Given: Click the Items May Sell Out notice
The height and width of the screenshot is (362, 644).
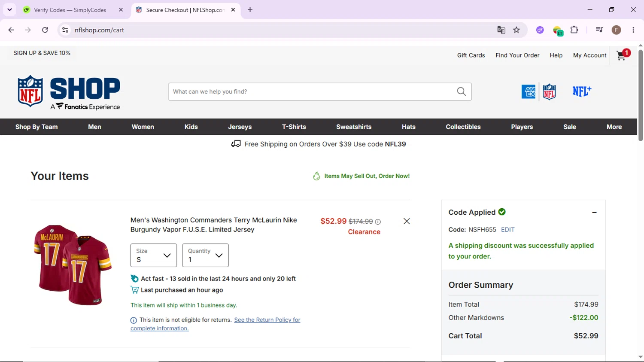Looking at the screenshot, I should [361, 176].
